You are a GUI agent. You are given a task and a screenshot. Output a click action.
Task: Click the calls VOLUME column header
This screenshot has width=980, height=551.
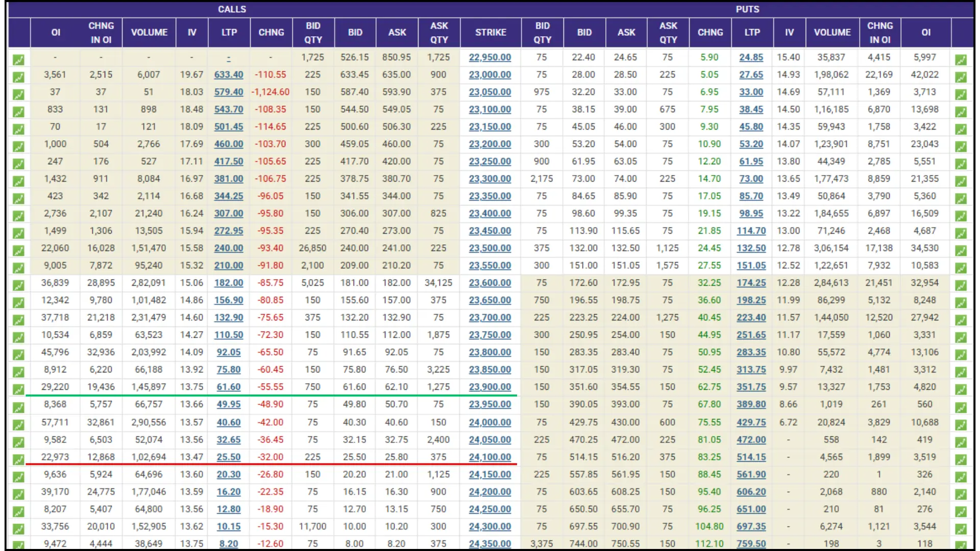[149, 32]
